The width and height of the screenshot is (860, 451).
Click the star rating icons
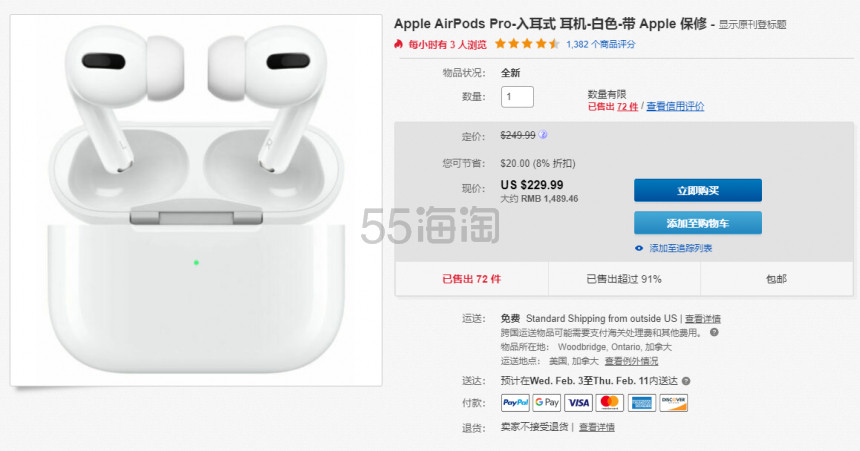527,44
